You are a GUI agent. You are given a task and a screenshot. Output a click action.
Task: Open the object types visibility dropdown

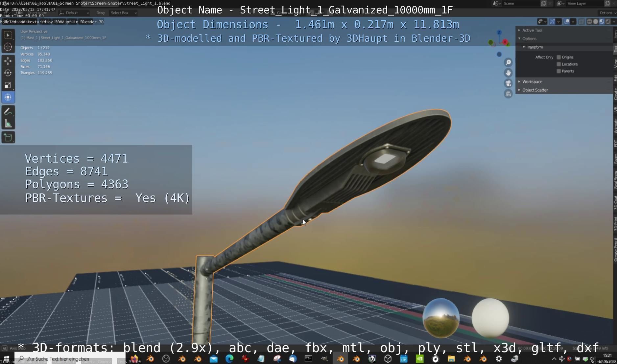(542, 22)
